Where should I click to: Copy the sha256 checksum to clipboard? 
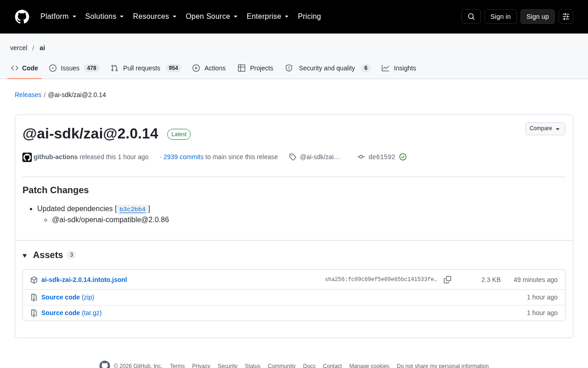447,280
